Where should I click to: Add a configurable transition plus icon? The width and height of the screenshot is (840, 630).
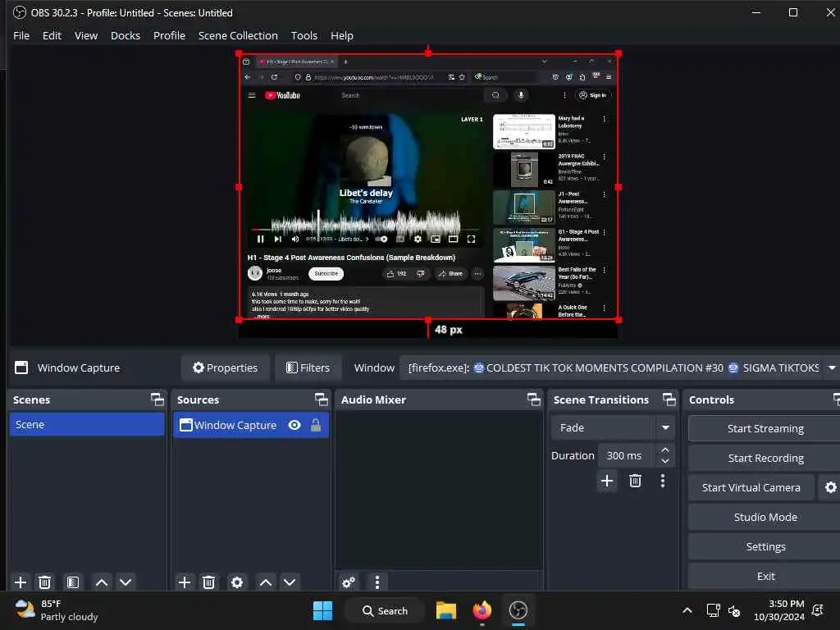click(x=607, y=481)
